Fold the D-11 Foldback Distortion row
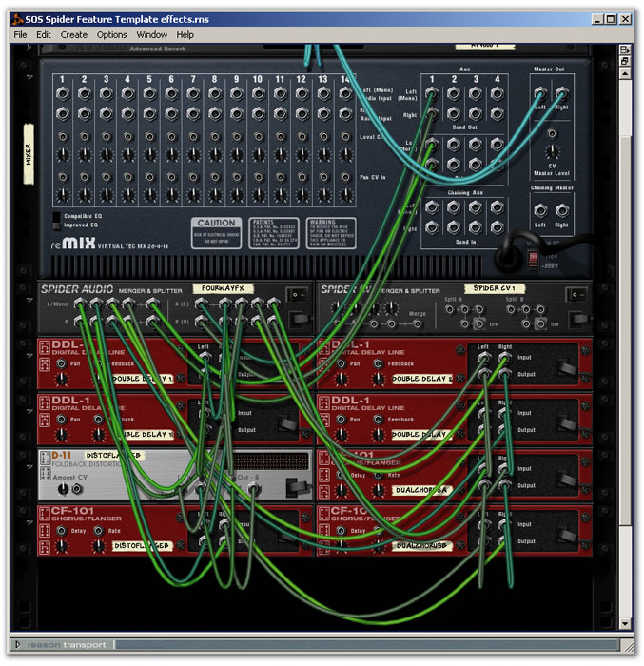The height and width of the screenshot is (666, 644). [29, 467]
